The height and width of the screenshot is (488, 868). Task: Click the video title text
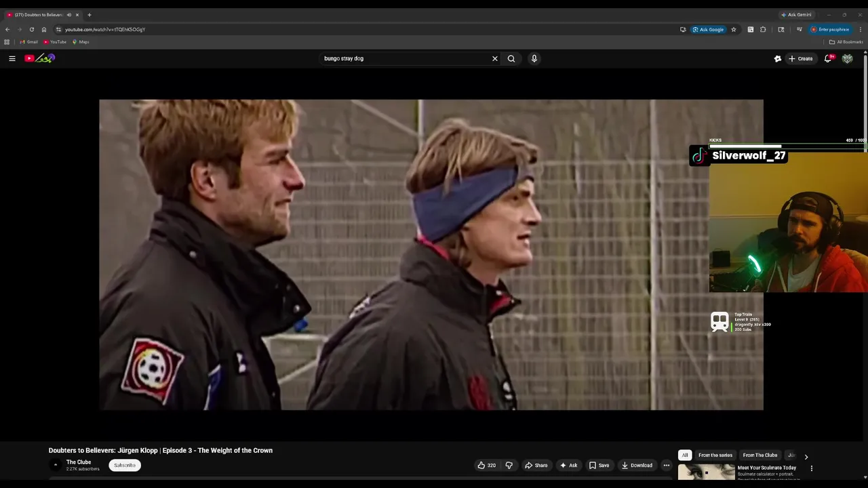pyautogui.click(x=161, y=450)
